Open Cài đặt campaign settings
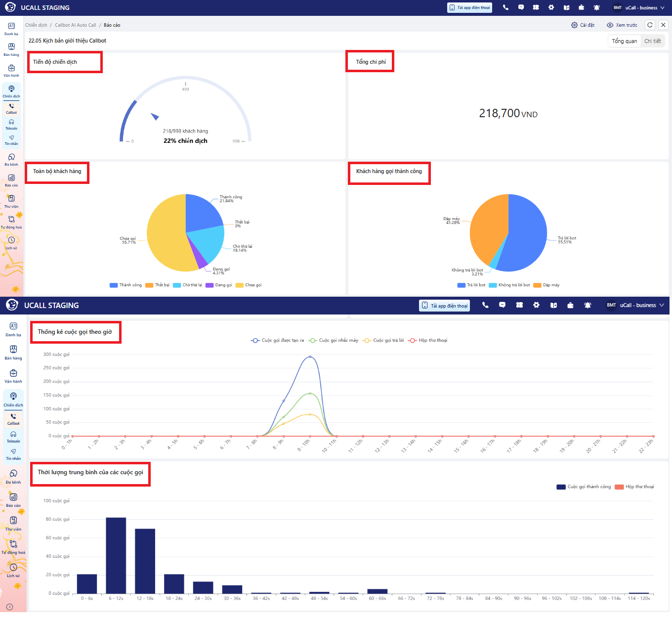This screenshot has height=627, width=672. 583,25
